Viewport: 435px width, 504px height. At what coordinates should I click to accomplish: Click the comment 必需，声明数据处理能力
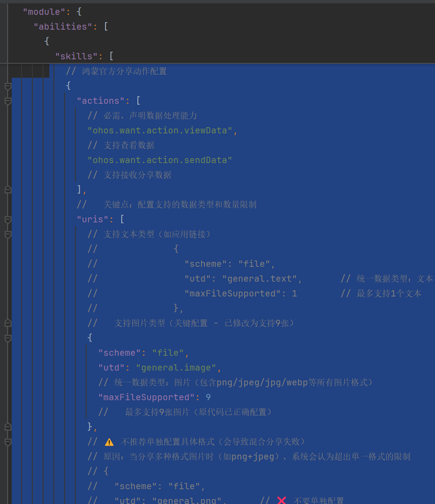coord(142,115)
